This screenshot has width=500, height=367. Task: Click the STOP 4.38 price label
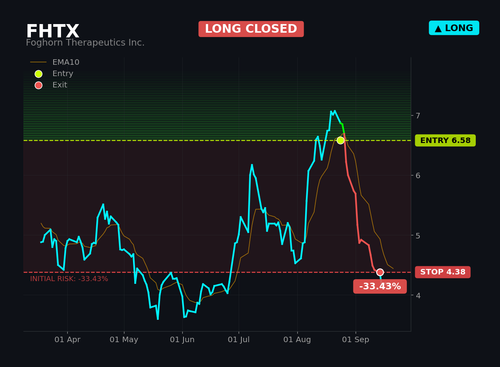[x=443, y=272]
